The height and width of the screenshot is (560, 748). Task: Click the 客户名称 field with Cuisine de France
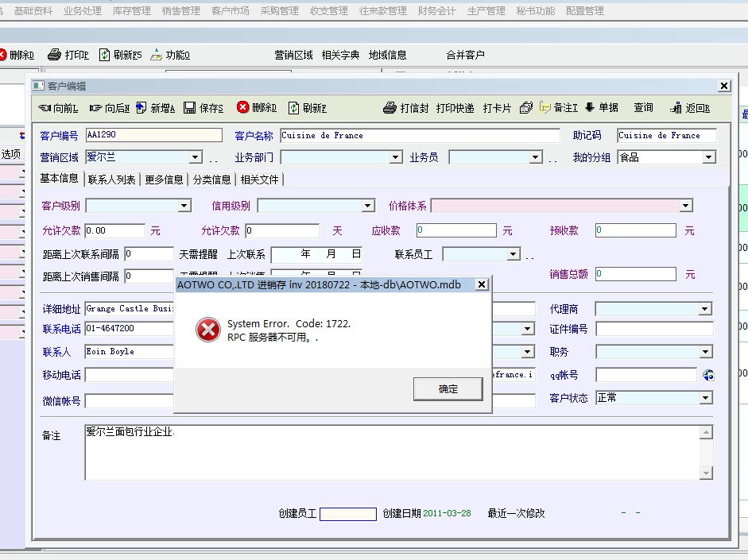(420, 136)
